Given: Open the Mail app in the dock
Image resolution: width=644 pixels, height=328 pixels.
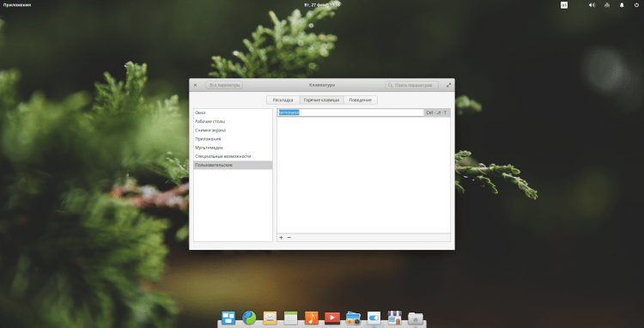Looking at the screenshot, I should pyautogui.click(x=270, y=318).
